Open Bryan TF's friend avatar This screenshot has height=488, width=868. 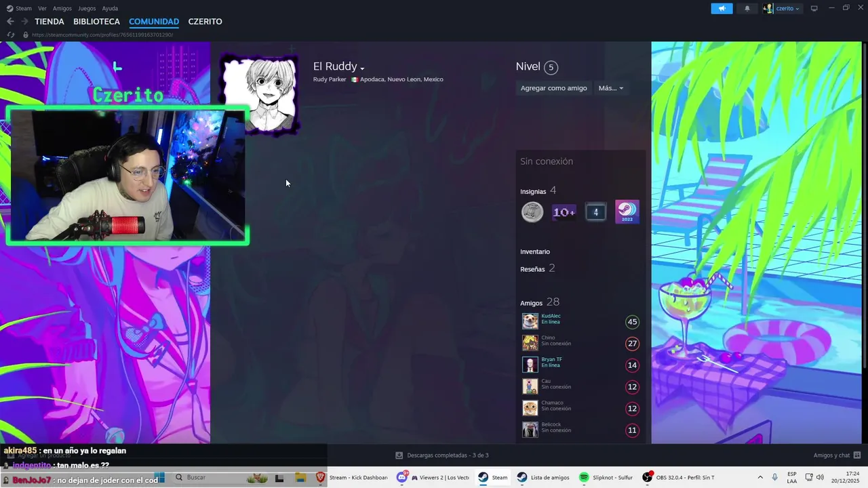530,365
